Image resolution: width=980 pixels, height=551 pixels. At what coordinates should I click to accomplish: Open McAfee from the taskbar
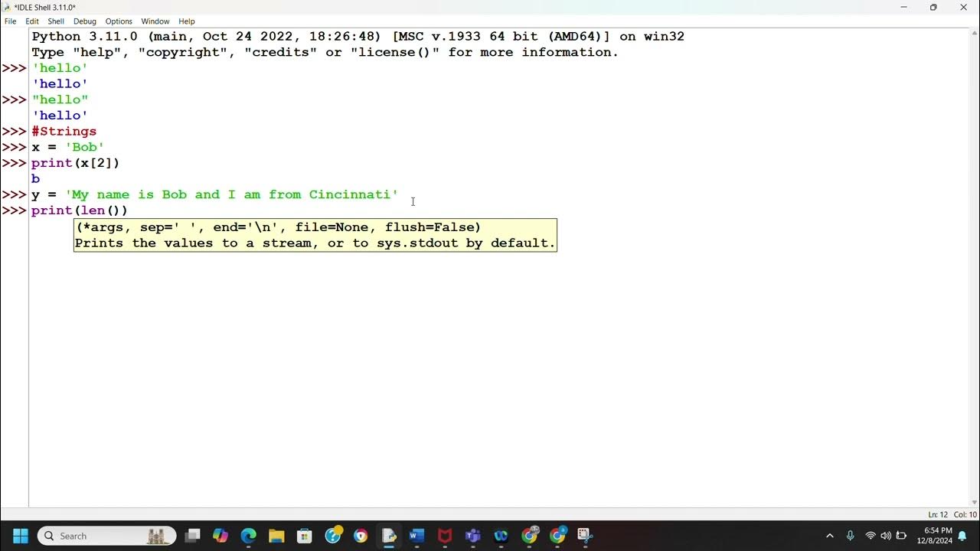coord(445,536)
